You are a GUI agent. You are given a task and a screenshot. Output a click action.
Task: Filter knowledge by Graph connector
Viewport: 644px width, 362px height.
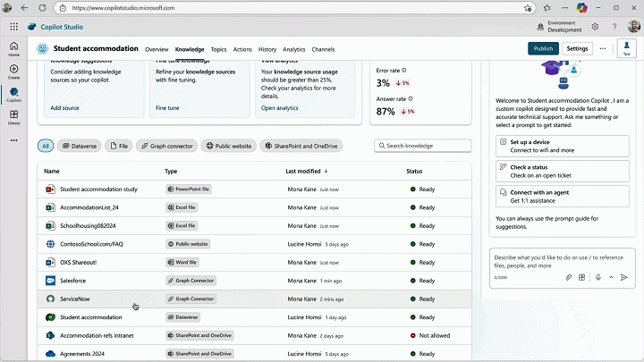click(x=166, y=146)
